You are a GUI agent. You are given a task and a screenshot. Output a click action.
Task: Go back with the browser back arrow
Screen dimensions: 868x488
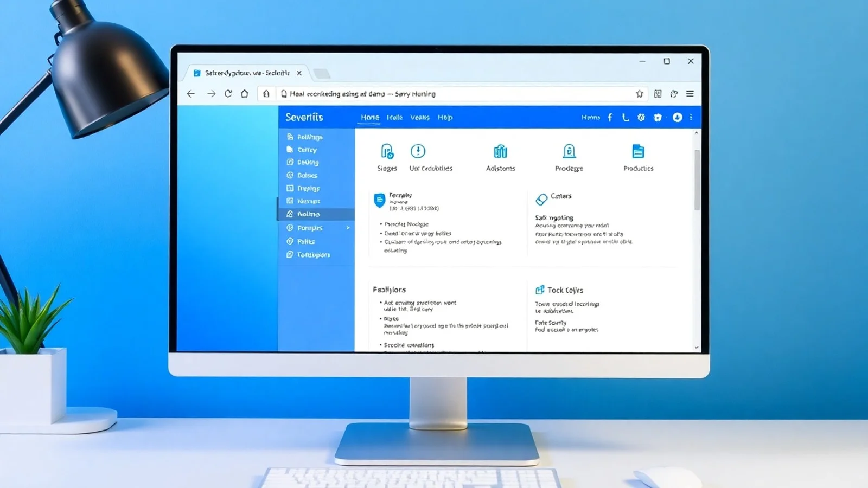(x=190, y=94)
